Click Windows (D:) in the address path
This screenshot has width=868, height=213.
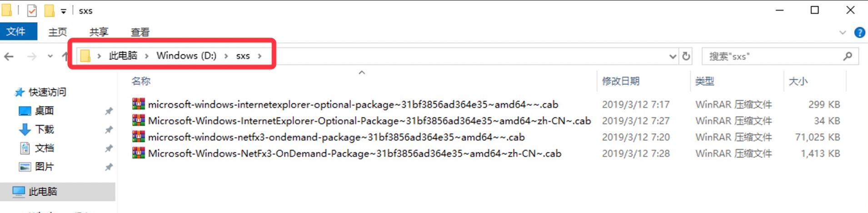pos(186,55)
